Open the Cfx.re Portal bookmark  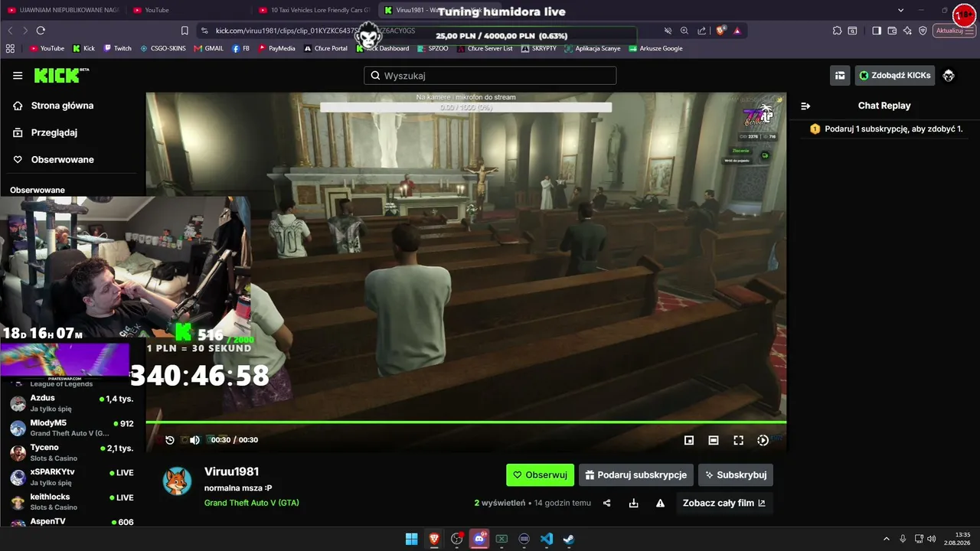click(x=325, y=48)
